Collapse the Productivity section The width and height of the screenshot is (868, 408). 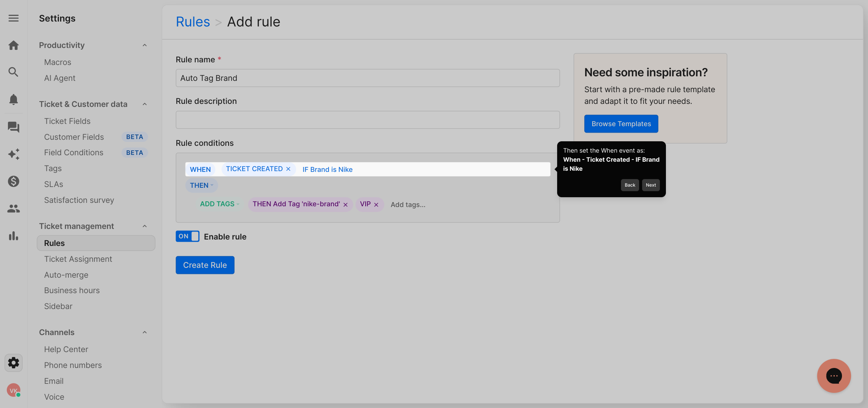pyautogui.click(x=145, y=45)
